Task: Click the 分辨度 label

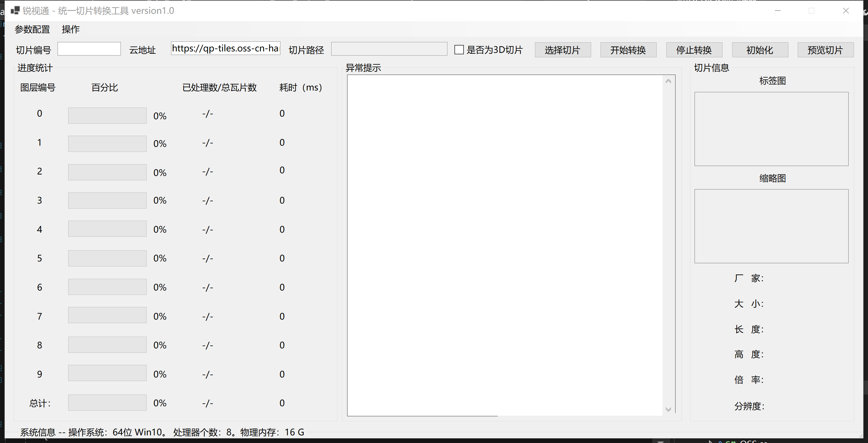Action: (749, 406)
